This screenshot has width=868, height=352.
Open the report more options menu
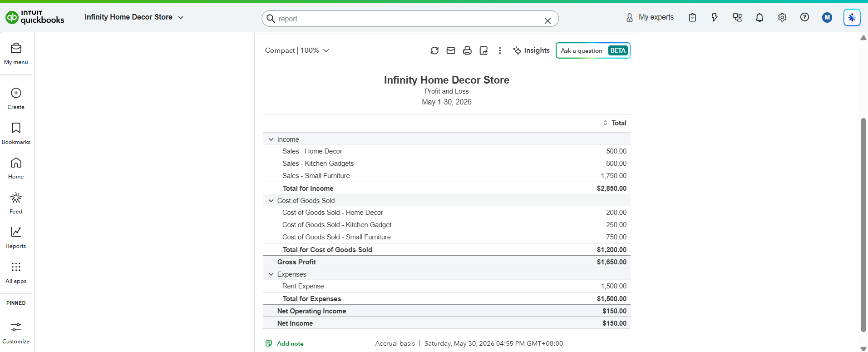coord(500,50)
